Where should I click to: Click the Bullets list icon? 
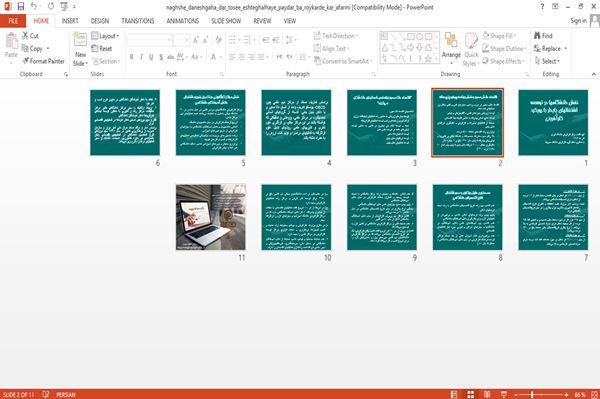[x=233, y=39]
